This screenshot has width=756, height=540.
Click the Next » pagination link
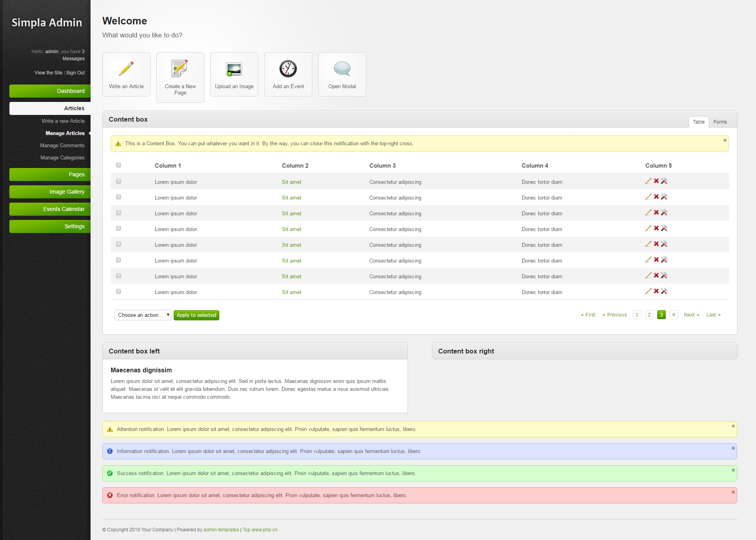[x=691, y=315]
